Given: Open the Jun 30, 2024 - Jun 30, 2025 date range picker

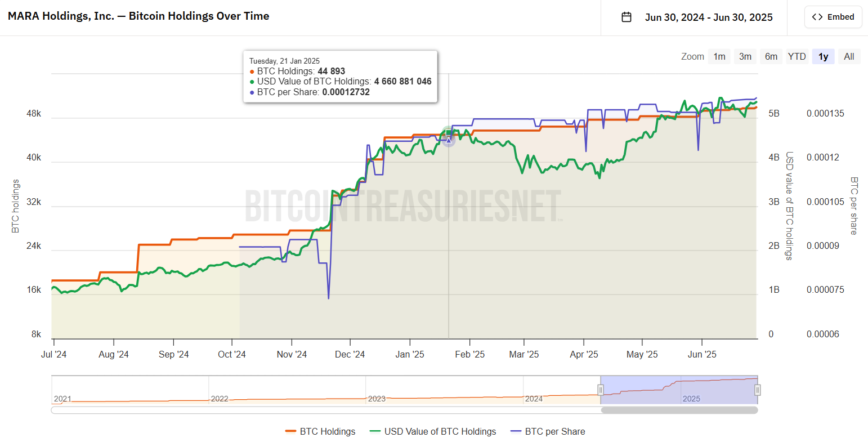Looking at the screenshot, I should point(697,17).
